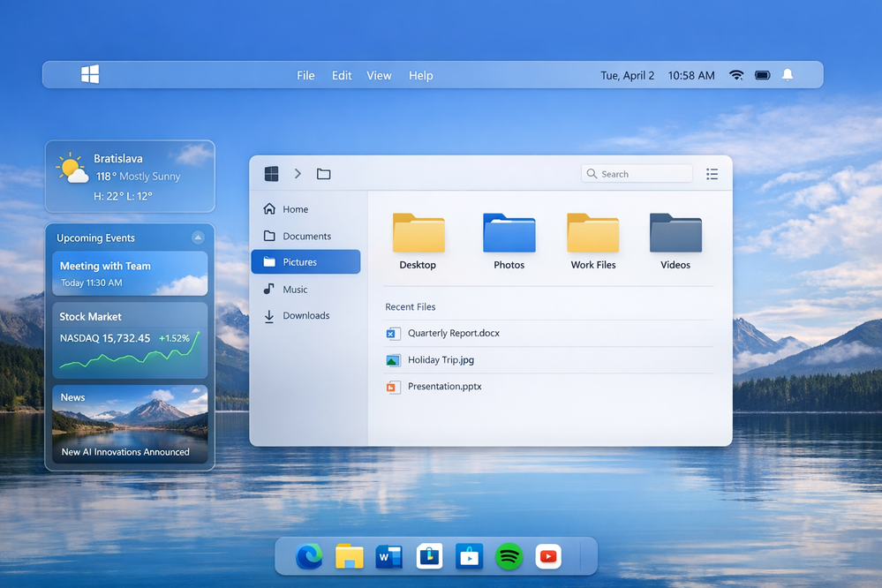Toggle the list view options icon
The image size is (882, 588).
click(x=712, y=174)
